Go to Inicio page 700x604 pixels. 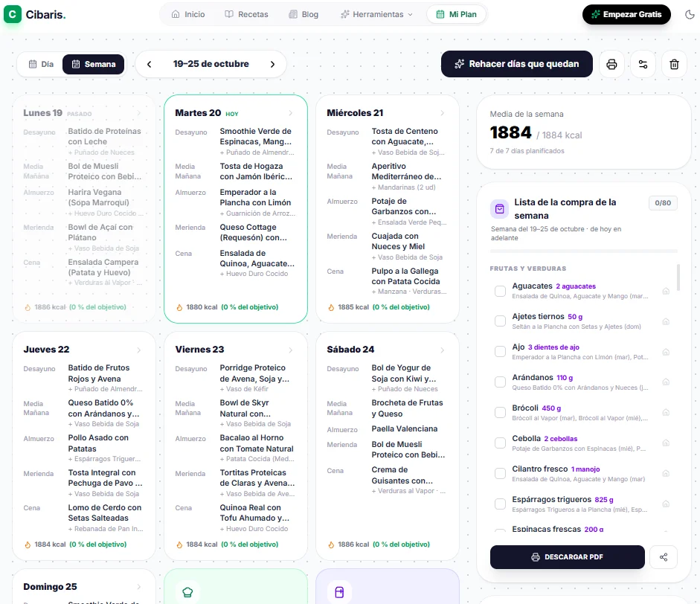pos(188,14)
